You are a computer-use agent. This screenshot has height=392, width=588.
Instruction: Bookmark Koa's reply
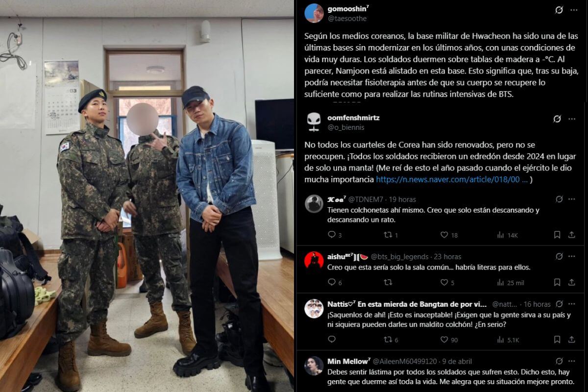[x=557, y=235]
